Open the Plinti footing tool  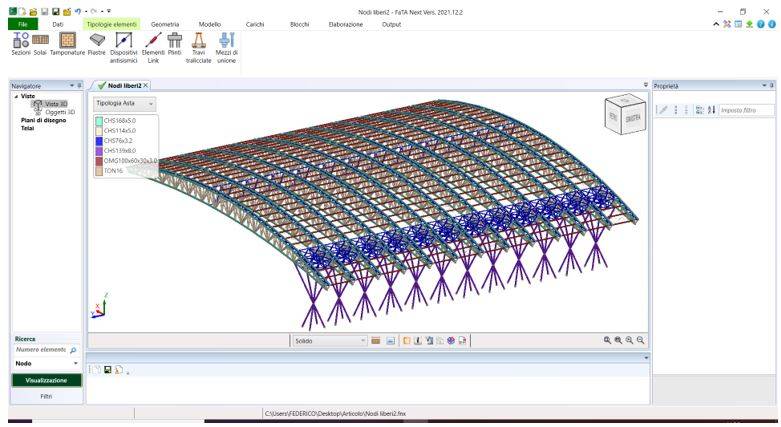[x=174, y=44]
